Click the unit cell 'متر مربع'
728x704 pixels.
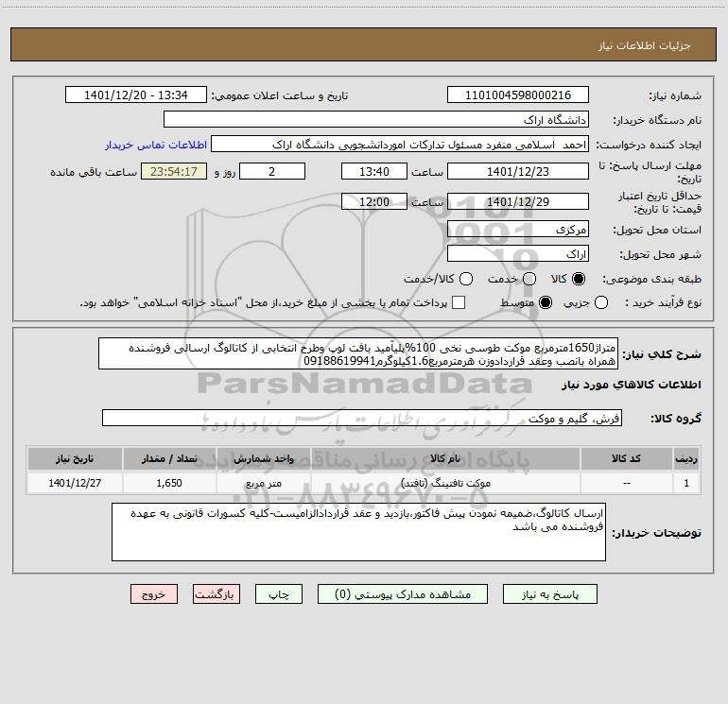pos(263,483)
